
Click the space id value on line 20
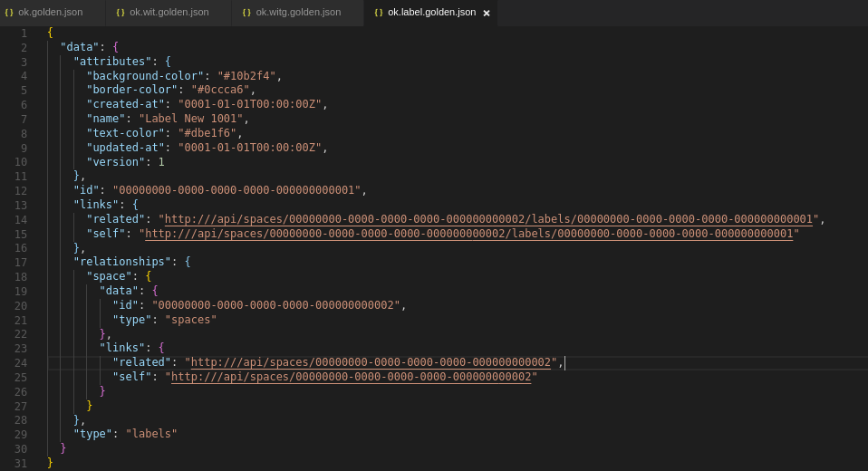pos(275,305)
